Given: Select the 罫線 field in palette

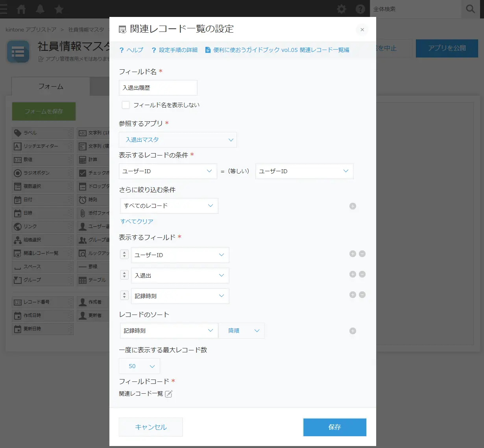Looking at the screenshot, I should point(93,267).
